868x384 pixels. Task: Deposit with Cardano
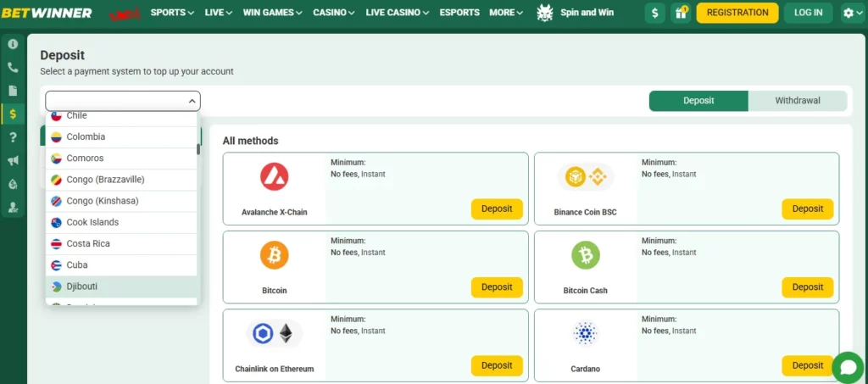click(808, 365)
